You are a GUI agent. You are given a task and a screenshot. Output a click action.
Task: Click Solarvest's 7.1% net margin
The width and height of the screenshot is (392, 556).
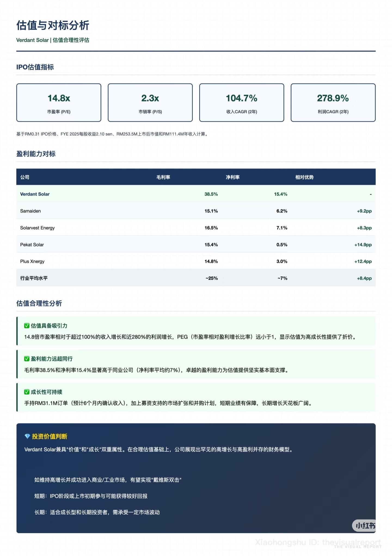click(282, 228)
